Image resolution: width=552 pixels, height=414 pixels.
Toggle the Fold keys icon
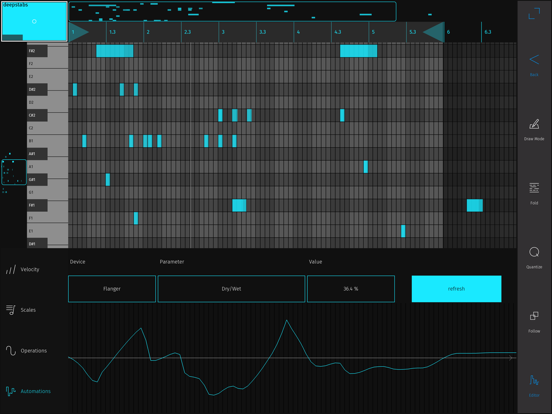click(534, 188)
